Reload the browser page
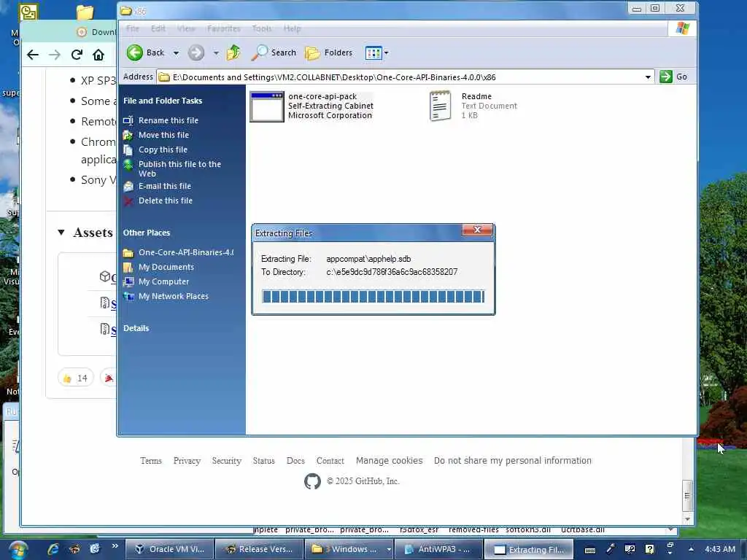The width and height of the screenshot is (747, 560). click(77, 55)
